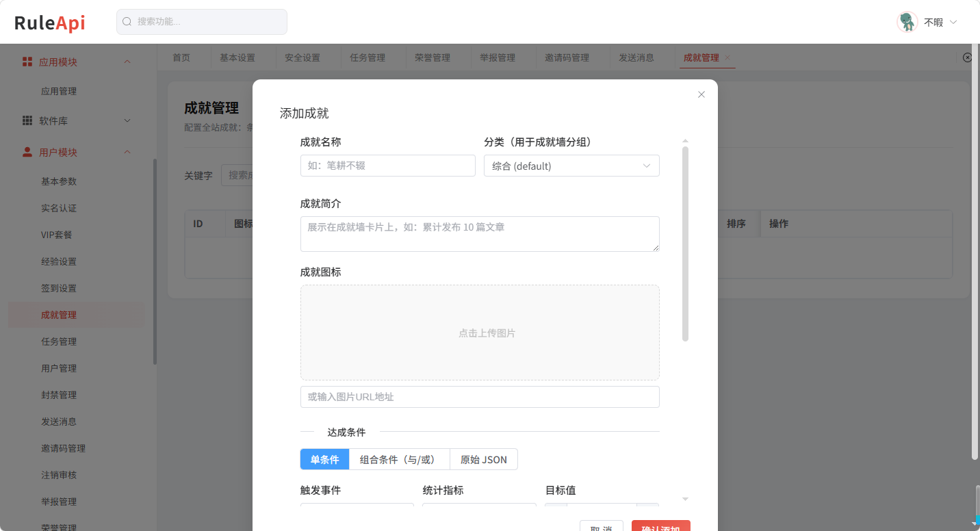Screen dimensions: 980x531
Task: Open 应用管理 in the sidebar
Action: point(59,91)
